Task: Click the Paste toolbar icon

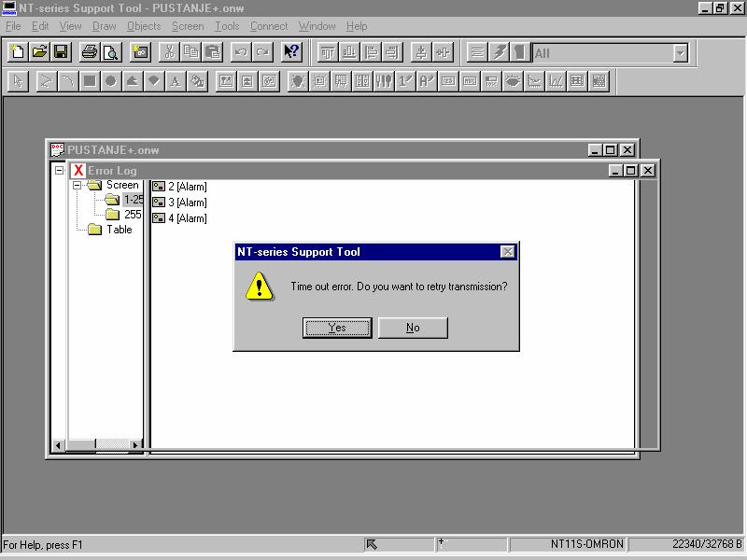Action: (x=213, y=52)
